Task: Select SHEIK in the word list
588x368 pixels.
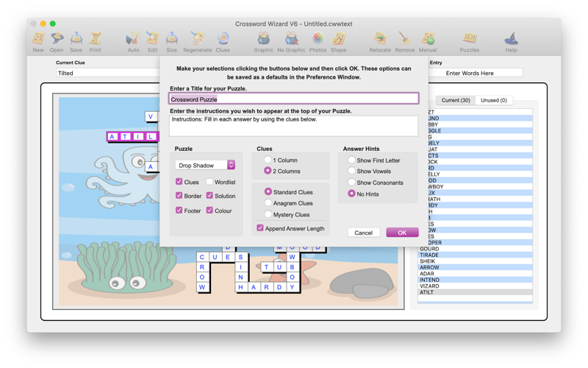Action: pos(475,261)
